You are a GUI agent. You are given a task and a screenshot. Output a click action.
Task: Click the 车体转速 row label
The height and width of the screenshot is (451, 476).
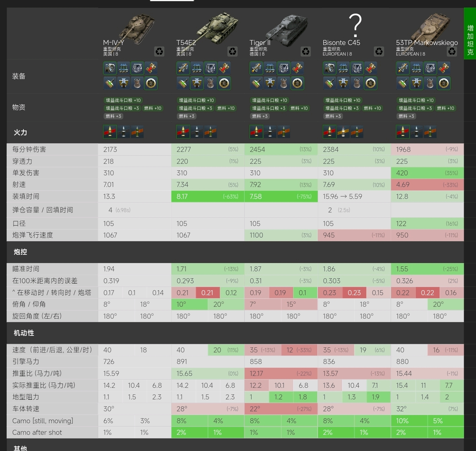click(26, 409)
